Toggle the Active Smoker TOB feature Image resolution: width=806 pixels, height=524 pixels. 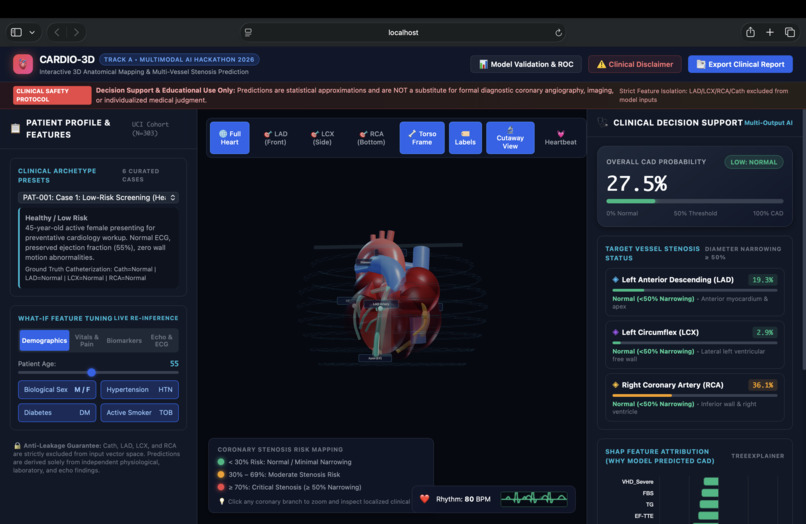(x=139, y=412)
